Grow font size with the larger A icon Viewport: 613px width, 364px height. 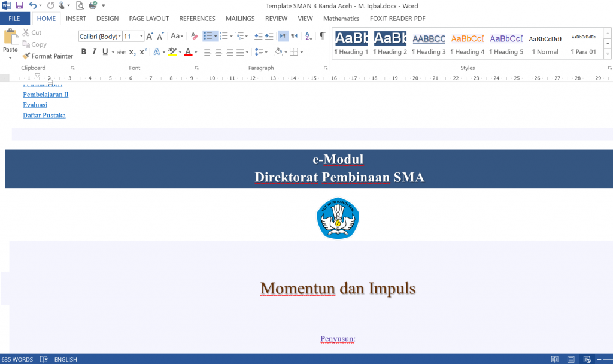[x=149, y=37]
